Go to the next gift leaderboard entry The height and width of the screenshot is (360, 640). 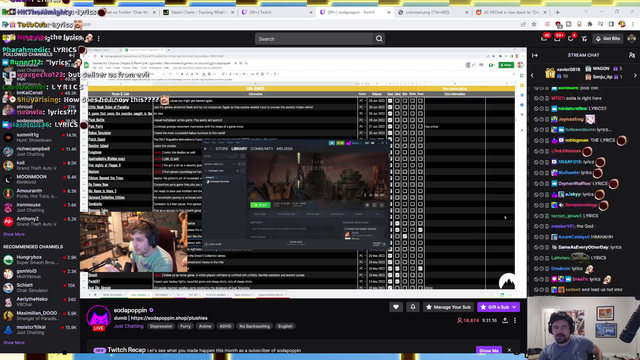635,75
